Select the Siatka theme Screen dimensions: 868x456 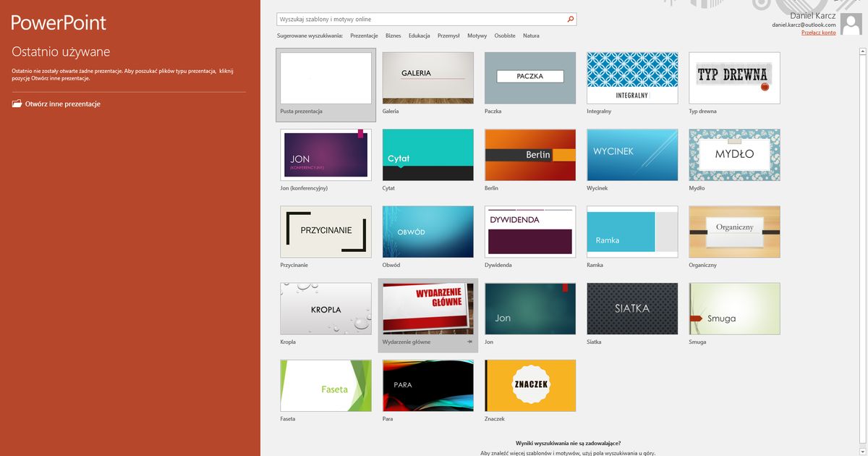coord(631,308)
